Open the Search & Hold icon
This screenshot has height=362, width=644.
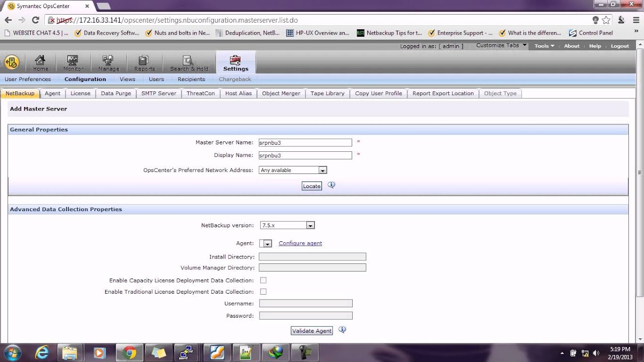[x=189, y=63]
